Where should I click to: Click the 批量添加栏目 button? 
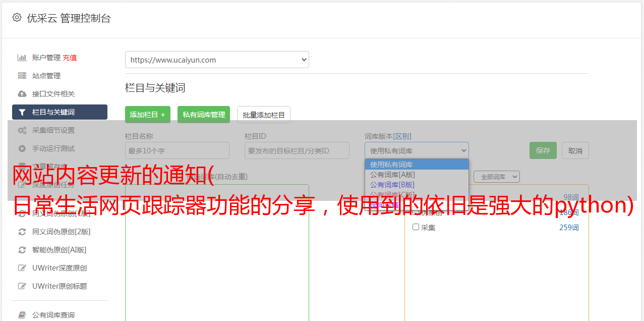[x=264, y=115]
